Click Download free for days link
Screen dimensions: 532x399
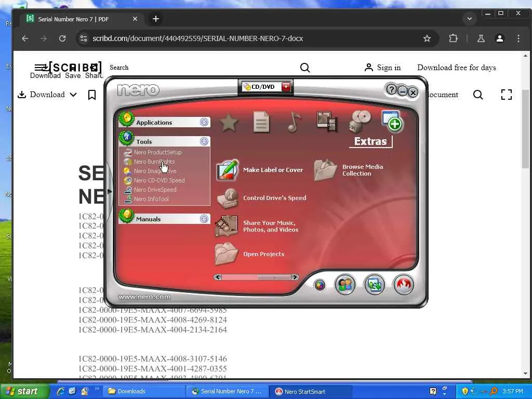pyautogui.click(x=456, y=68)
